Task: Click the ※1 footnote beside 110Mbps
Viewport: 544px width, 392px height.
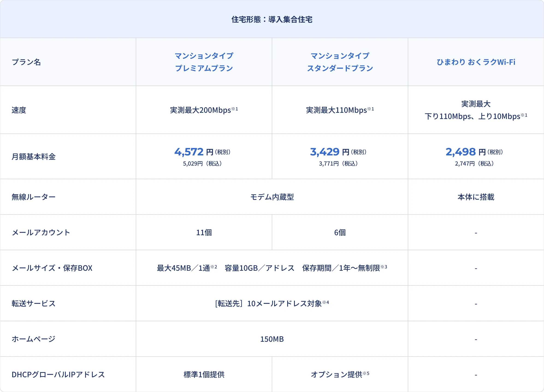Action: [x=371, y=109]
